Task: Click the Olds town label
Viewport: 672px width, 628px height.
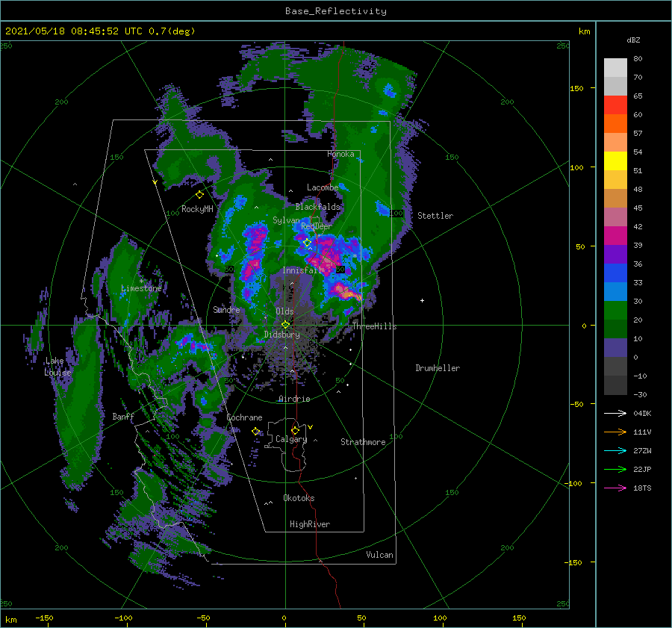Action: tap(284, 311)
